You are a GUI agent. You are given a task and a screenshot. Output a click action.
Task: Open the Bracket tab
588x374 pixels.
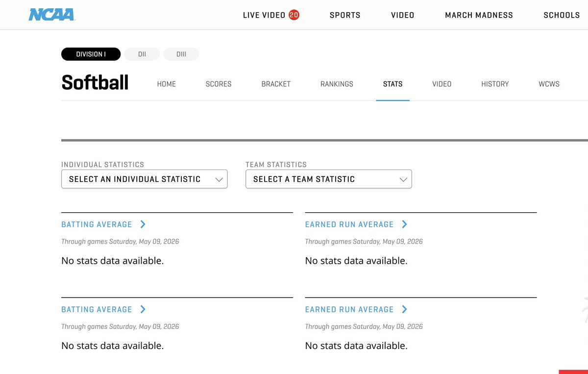(x=276, y=84)
